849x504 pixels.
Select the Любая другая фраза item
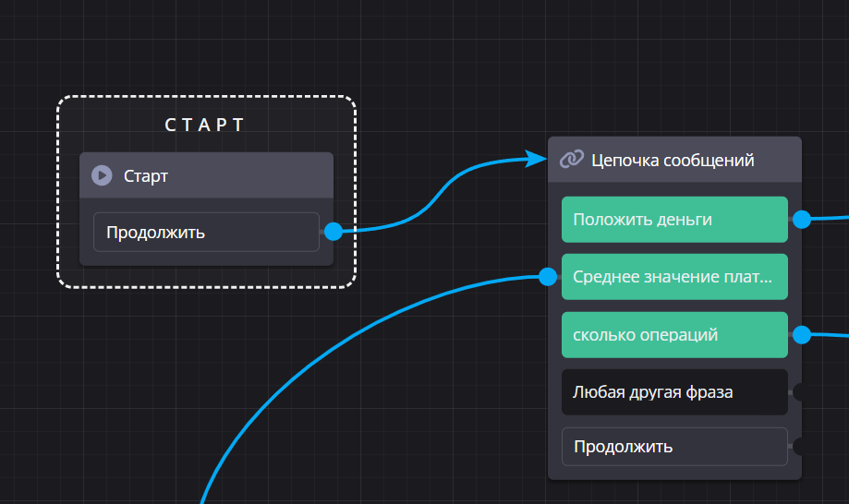pyautogui.click(x=673, y=392)
